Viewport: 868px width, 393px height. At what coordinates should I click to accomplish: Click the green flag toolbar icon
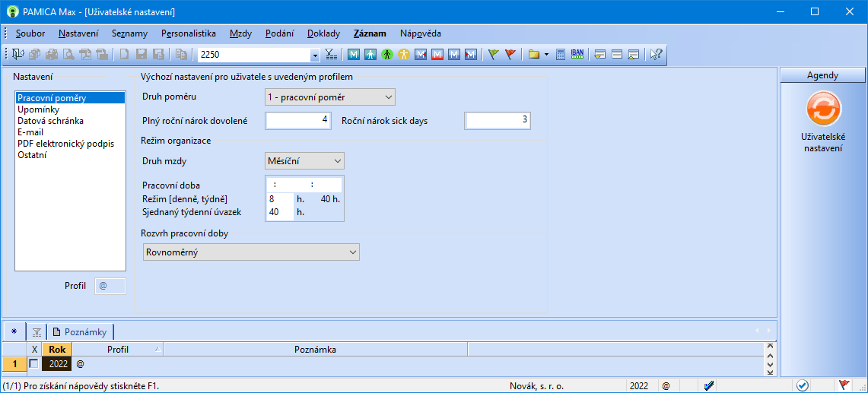[x=493, y=55]
